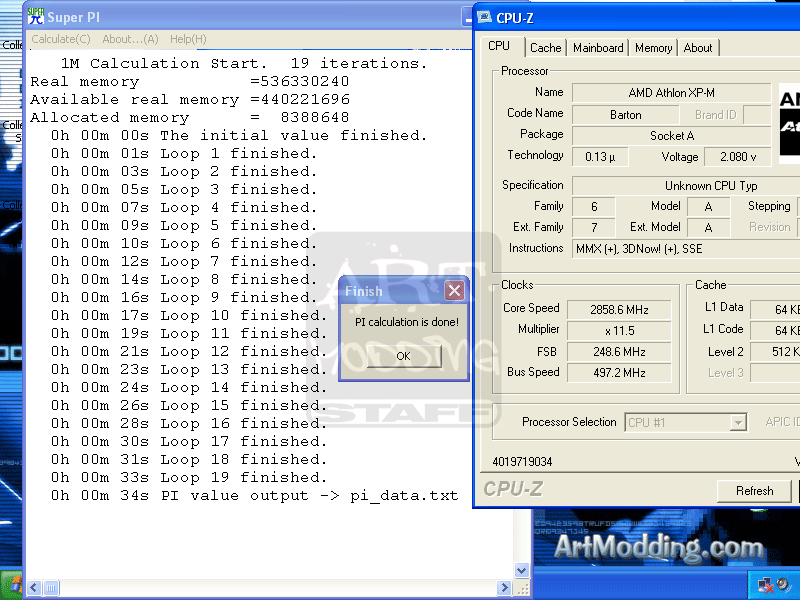Click the Super PI horizontal scrollbar thumb

coord(51,588)
